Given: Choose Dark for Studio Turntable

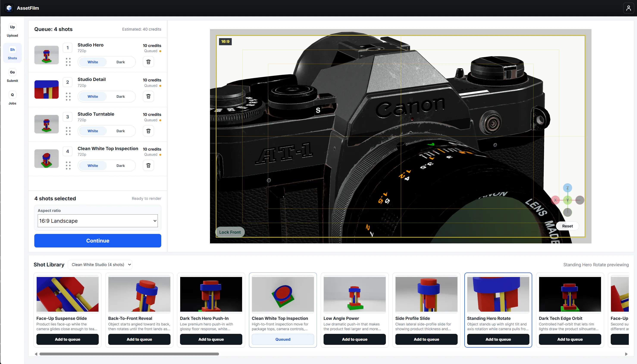Looking at the screenshot, I should (121, 131).
